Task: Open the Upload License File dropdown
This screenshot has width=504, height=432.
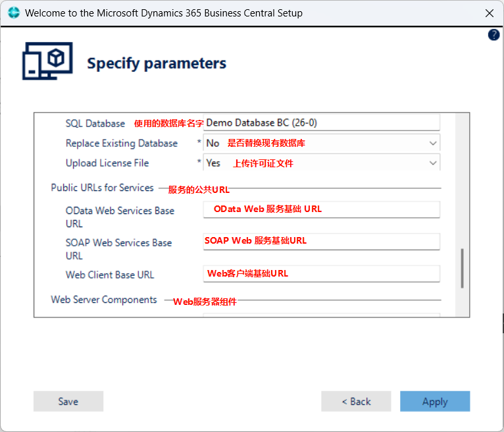Action: pos(322,163)
